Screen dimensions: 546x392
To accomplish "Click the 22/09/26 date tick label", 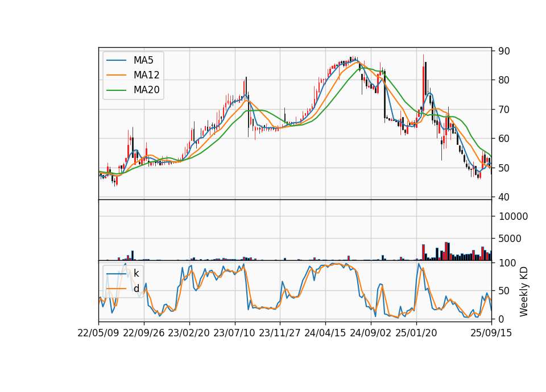I will (x=144, y=333).
